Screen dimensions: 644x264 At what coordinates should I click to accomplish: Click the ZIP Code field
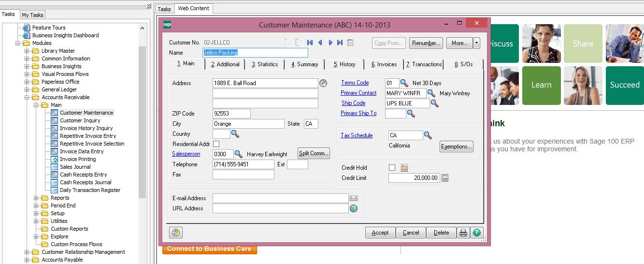click(231, 114)
